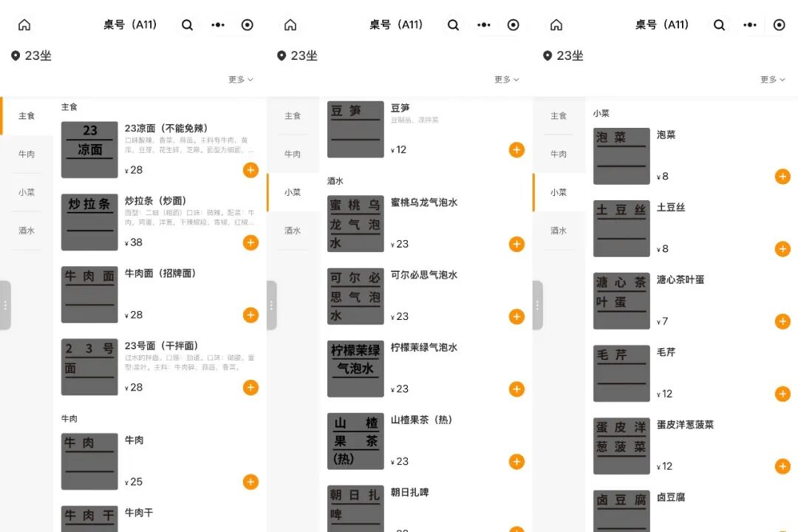Tap the home icon in the first panel
Screen dimensions: 798x532
[24, 24]
